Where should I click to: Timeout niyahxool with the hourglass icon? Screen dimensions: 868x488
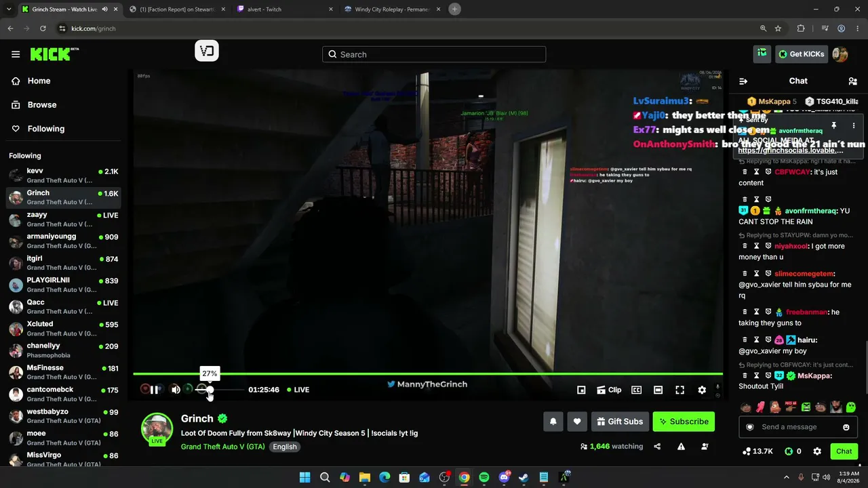pyautogui.click(x=757, y=246)
